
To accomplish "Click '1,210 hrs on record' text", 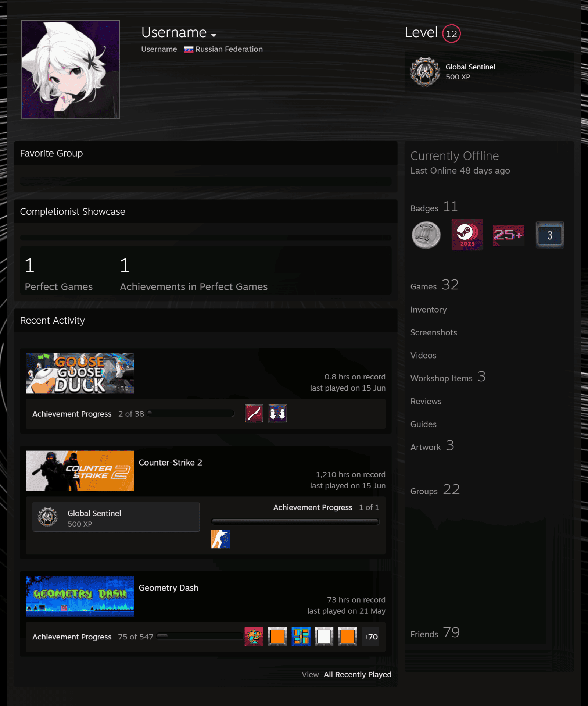I will [x=351, y=474].
